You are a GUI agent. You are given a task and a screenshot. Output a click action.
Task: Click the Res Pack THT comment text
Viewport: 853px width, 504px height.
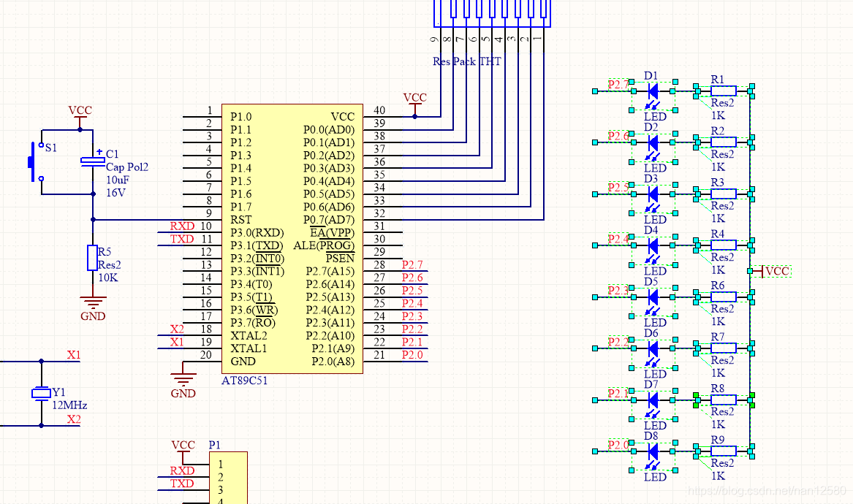pyautogui.click(x=467, y=61)
